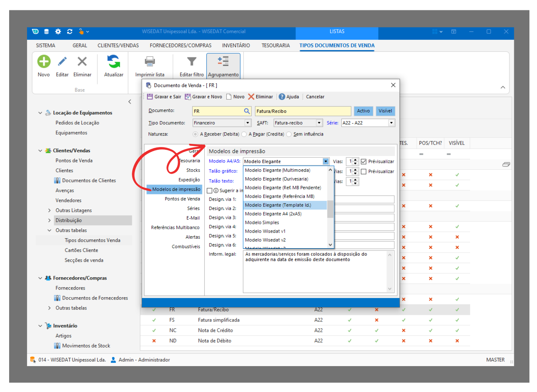Open Ajuda help in dialog toolbar
The width and height of the screenshot is (537, 392).
click(289, 97)
